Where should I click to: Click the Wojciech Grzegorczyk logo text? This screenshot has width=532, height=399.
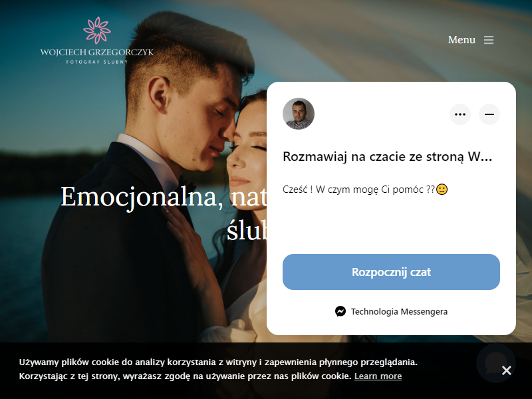click(97, 53)
